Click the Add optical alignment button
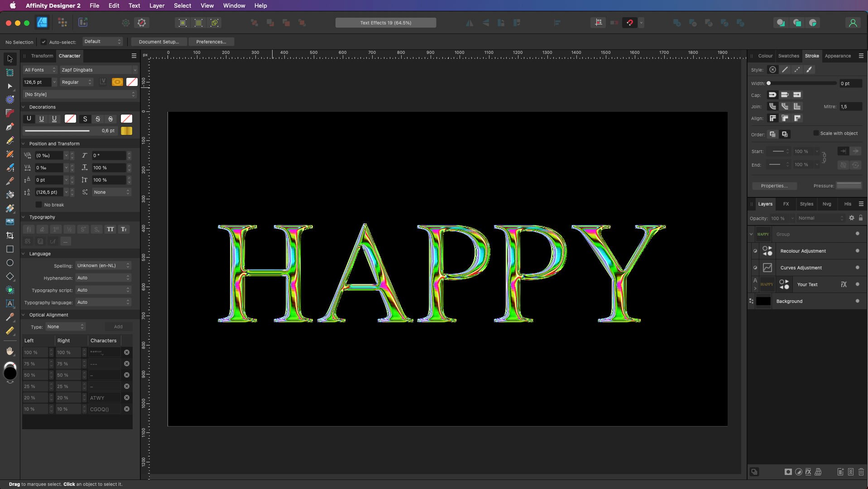The image size is (868, 489). [x=118, y=326]
